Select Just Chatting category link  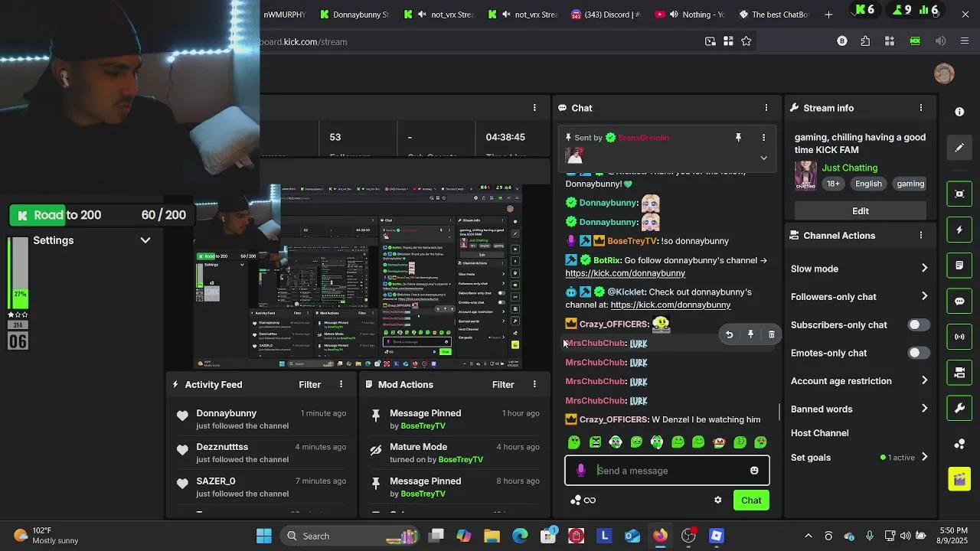tap(850, 168)
